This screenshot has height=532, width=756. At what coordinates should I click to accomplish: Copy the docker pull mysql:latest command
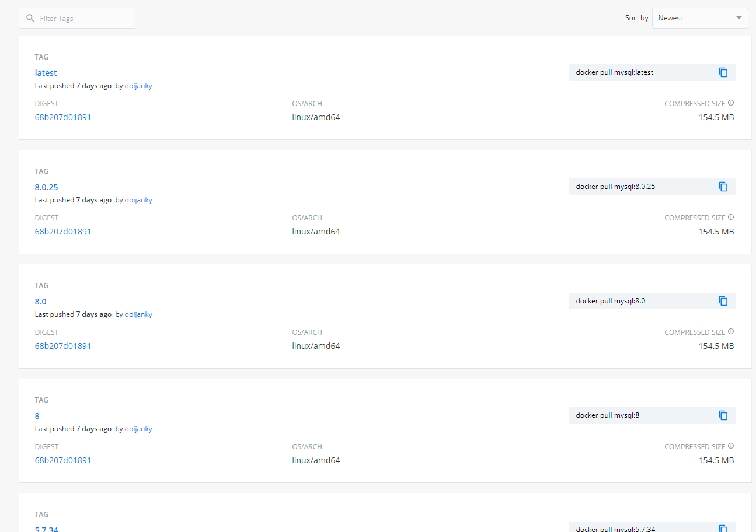(723, 72)
